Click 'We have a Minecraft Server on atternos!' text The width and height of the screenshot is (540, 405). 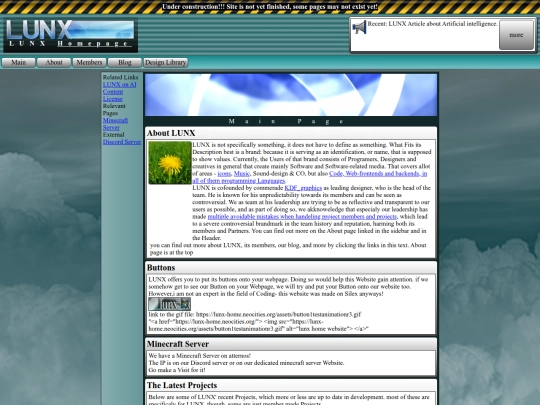[x=200, y=356]
